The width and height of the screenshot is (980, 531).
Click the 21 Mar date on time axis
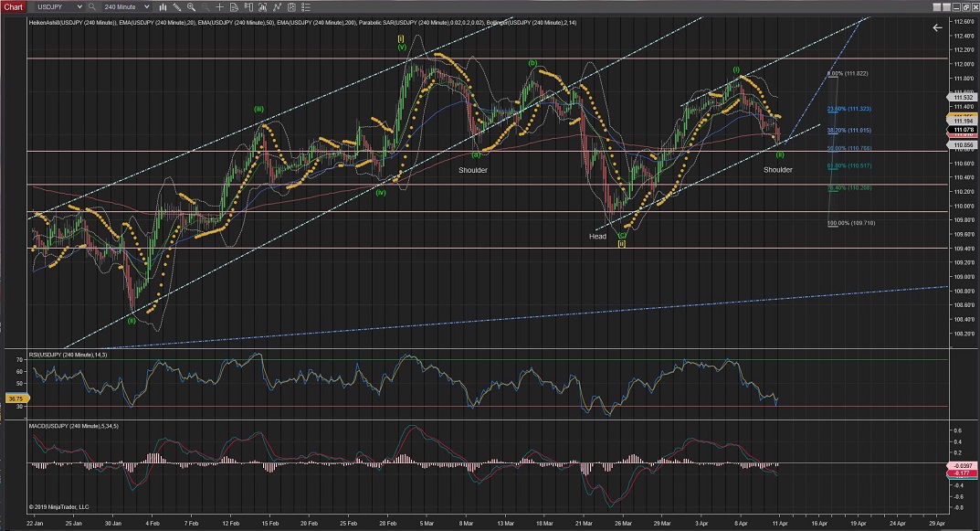582,524
